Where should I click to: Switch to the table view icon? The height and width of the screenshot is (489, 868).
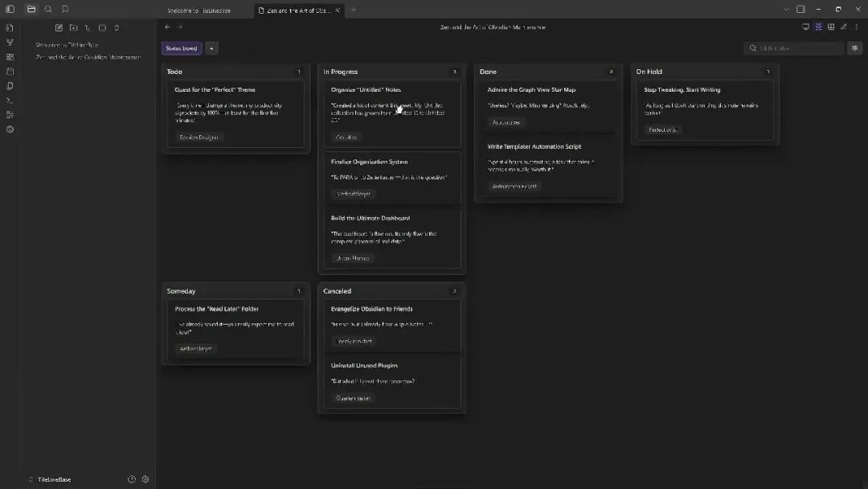coord(831,27)
